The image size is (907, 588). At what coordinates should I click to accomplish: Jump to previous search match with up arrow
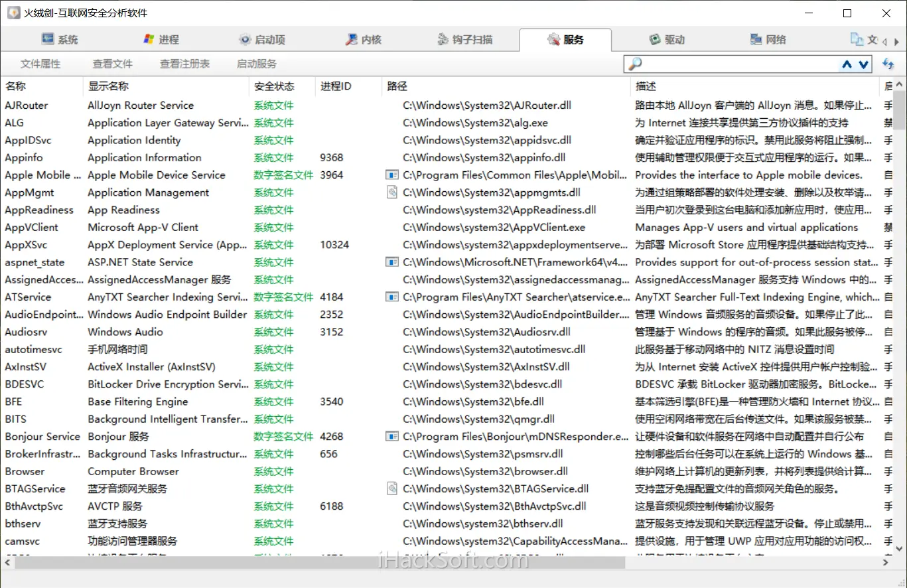(x=847, y=64)
